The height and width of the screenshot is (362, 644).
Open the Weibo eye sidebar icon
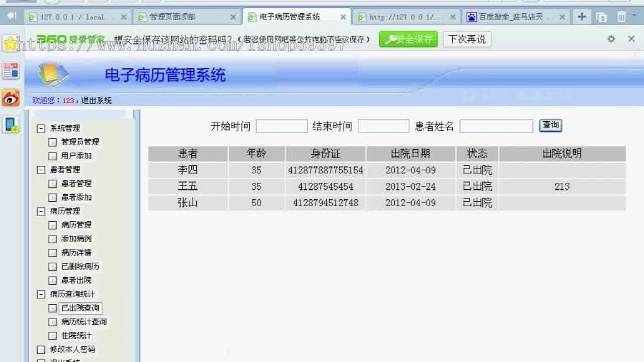[x=11, y=98]
